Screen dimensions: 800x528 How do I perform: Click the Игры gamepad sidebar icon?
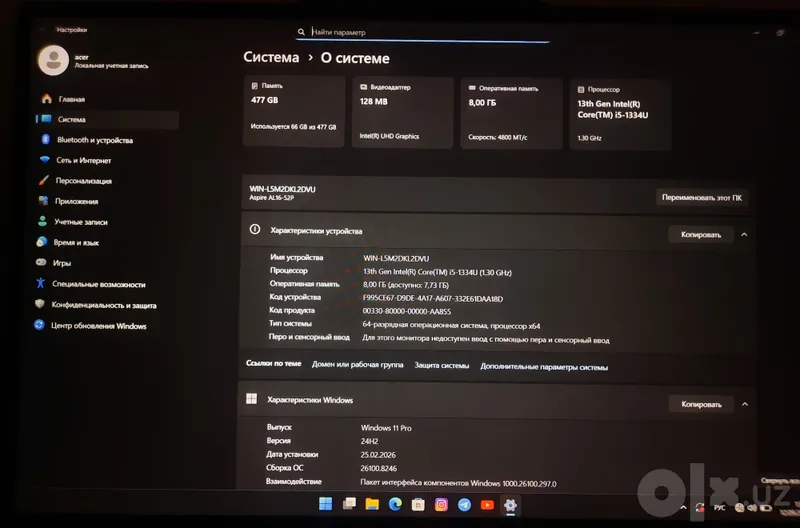(x=41, y=262)
